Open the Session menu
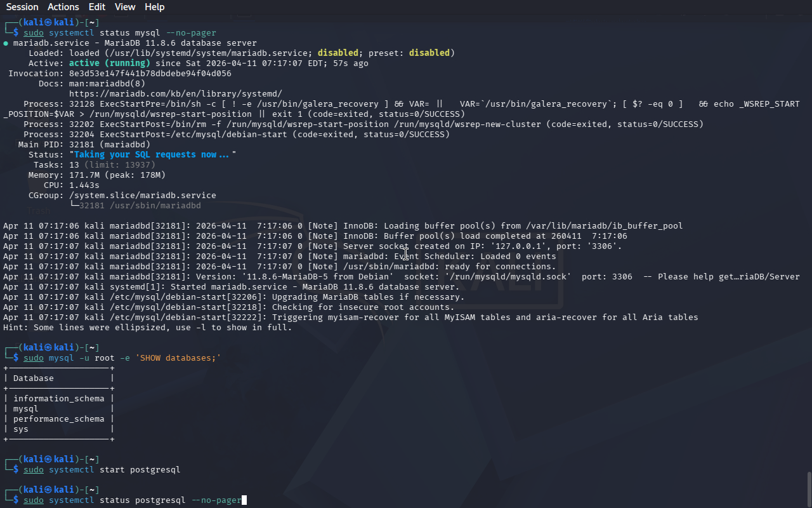 [x=22, y=7]
